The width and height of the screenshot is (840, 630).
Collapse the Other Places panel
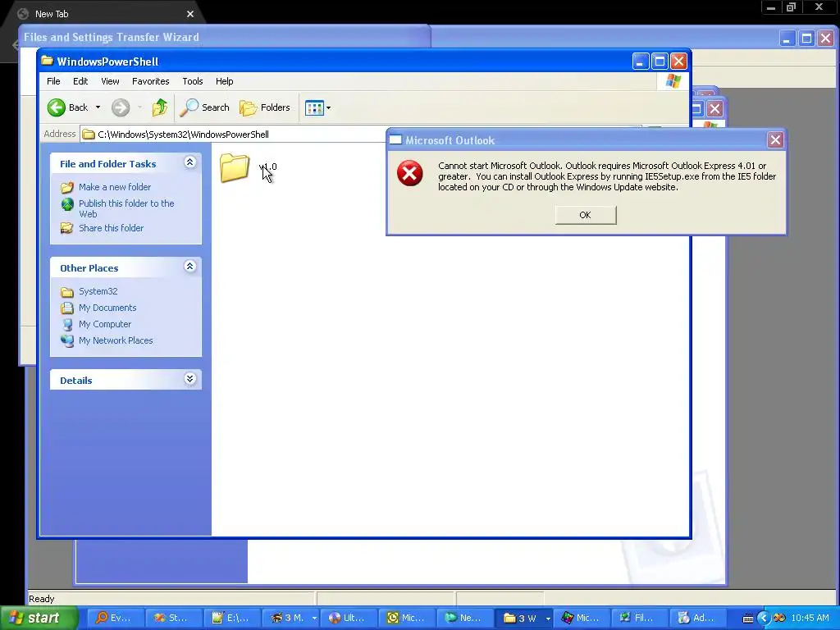click(x=189, y=267)
